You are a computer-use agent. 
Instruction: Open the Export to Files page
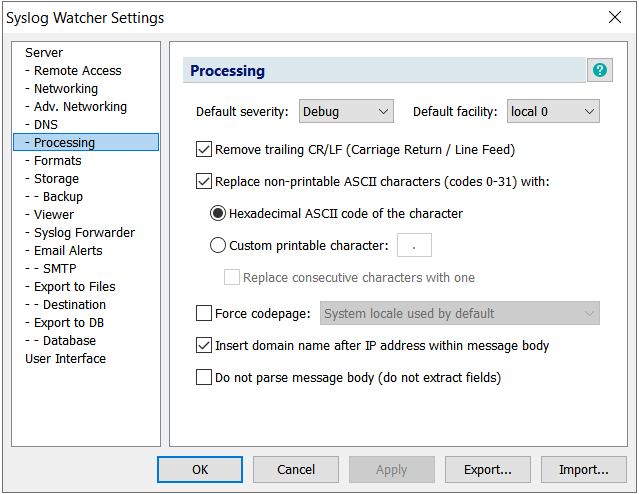(x=70, y=287)
